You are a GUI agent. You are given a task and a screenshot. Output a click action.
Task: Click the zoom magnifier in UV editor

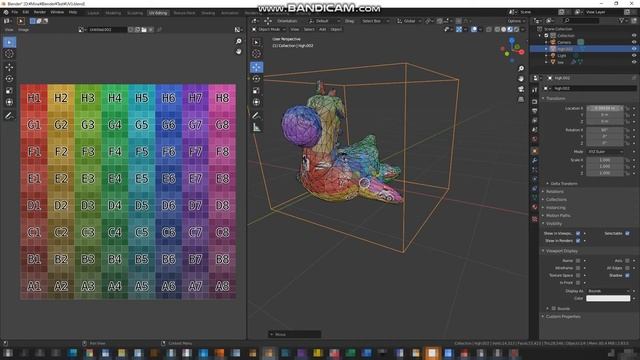(x=239, y=41)
